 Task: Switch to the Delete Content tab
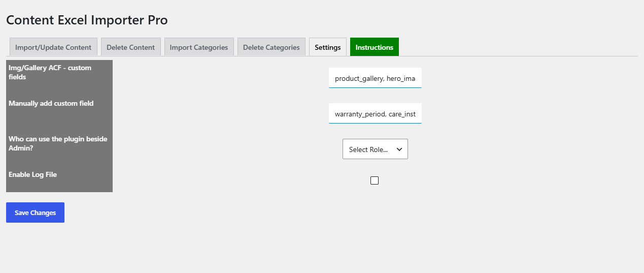[x=130, y=47]
